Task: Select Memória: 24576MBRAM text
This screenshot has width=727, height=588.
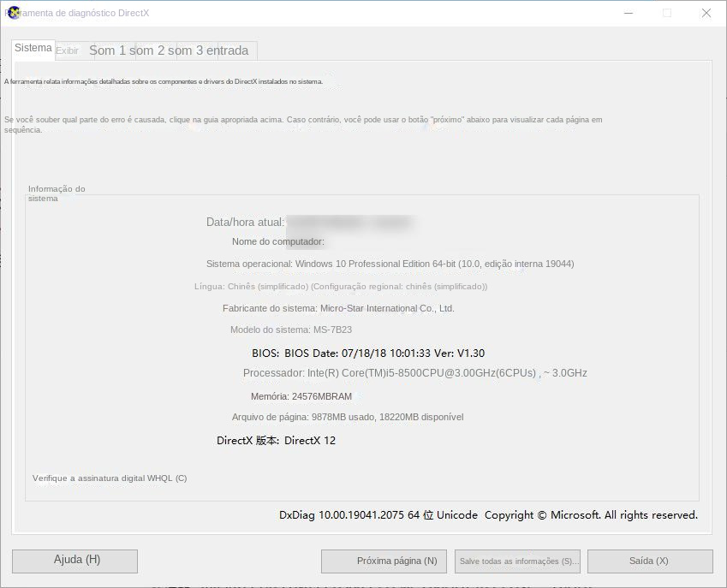Action: click(301, 396)
